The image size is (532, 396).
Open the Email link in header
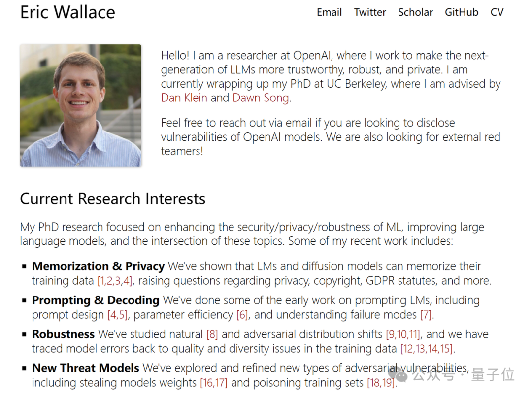(x=329, y=12)
